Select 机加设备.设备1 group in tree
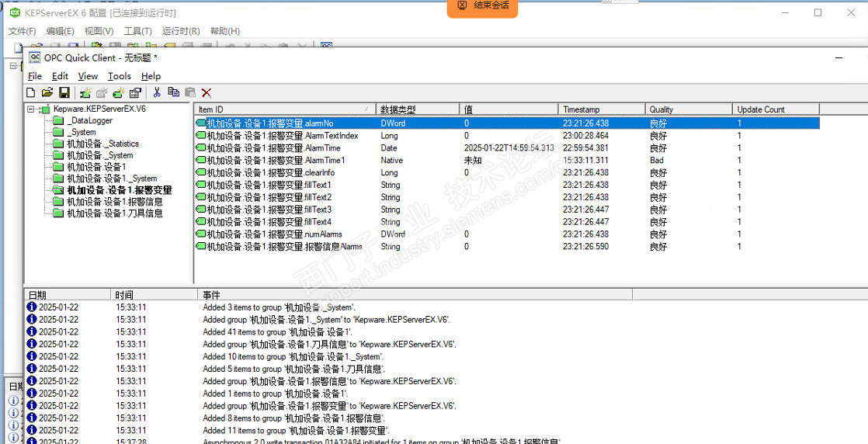The height and width of the screenshot is (444, 868). (95, 167)
